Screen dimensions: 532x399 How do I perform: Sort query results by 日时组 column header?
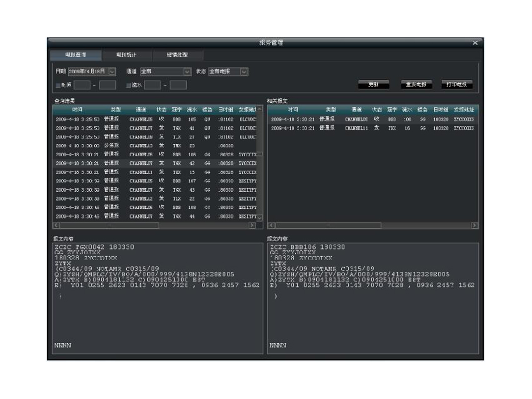point(226,110)
